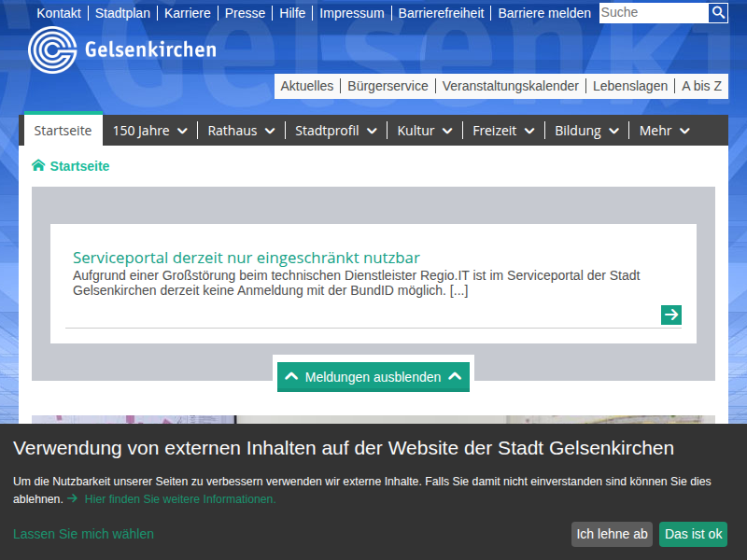Open Veranstaltungskalender in the secondary navigation
Image resolution: width=747 pixels, height=560 pixels.
510,86
